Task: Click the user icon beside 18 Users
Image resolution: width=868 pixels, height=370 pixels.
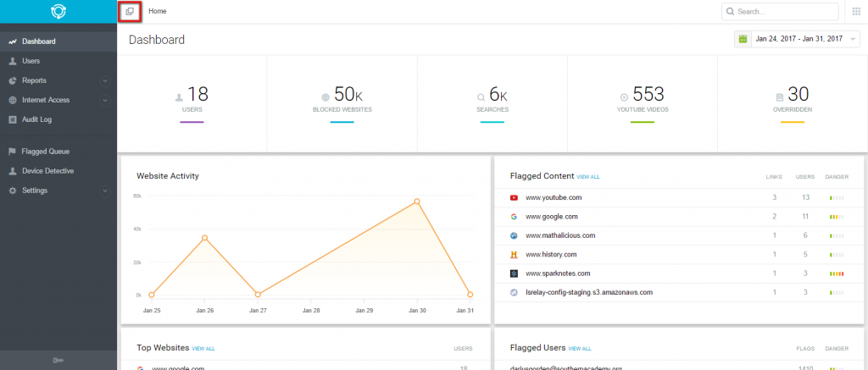Action: tap(179, 98)
